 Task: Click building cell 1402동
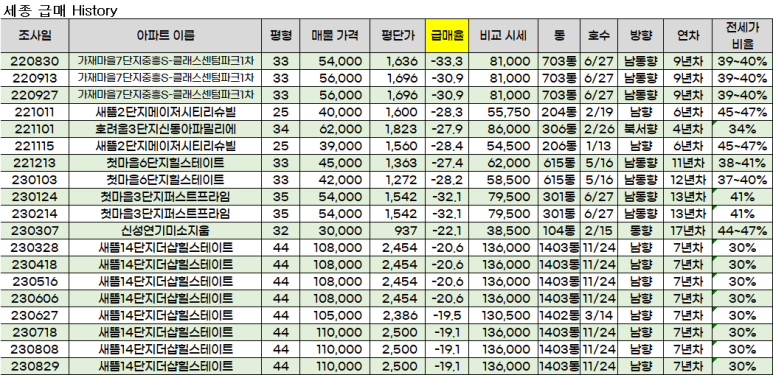tap(559, 315)
